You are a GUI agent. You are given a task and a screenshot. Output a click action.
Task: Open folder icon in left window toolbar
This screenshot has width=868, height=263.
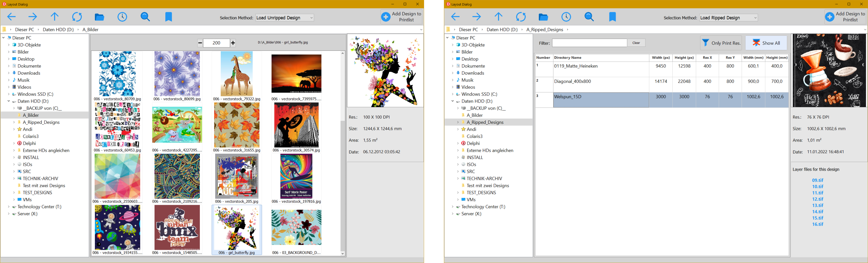click(x=99, y=17)
